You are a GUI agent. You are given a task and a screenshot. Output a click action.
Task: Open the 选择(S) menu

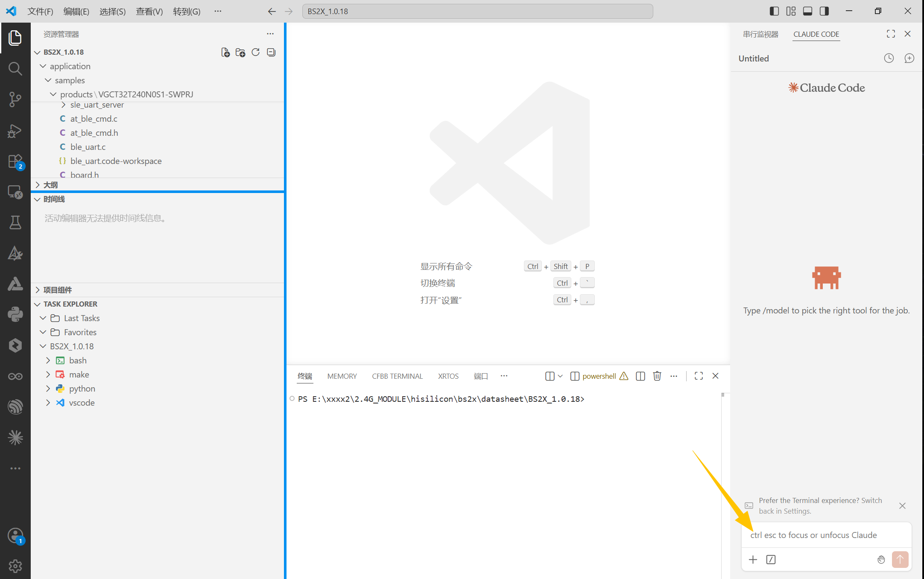click(113, 11)
